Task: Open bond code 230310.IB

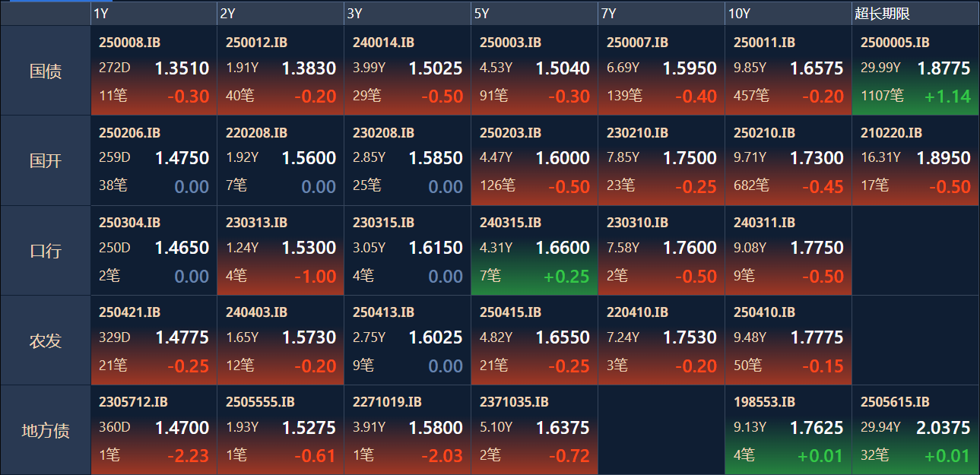Action: click(x=637, y=223)
